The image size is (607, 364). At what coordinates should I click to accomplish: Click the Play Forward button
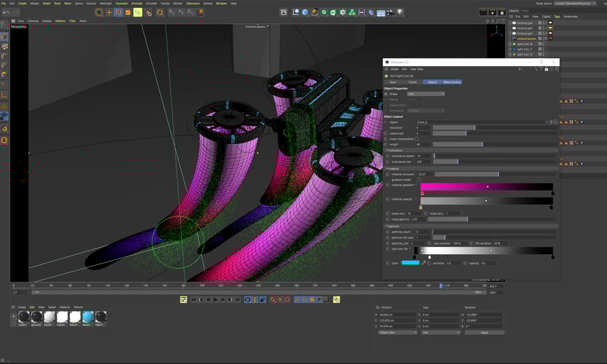[x=216, y=300]
